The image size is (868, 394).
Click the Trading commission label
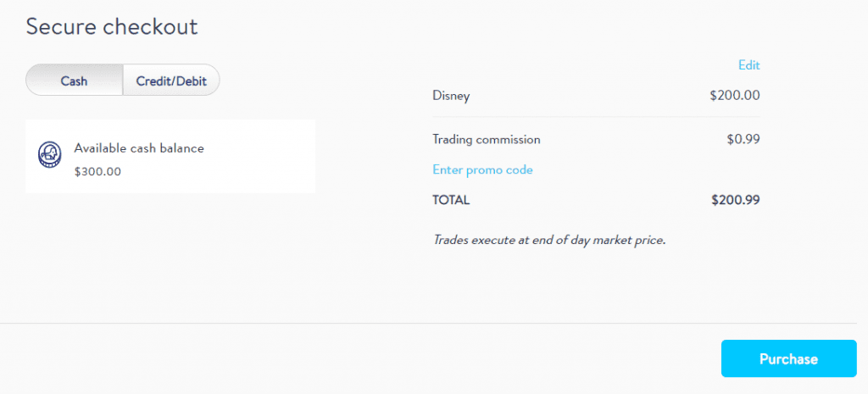point(487,140)
